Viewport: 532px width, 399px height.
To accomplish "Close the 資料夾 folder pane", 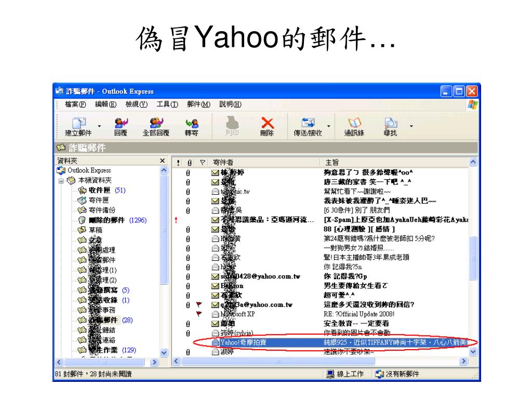I will pos(163,161).
